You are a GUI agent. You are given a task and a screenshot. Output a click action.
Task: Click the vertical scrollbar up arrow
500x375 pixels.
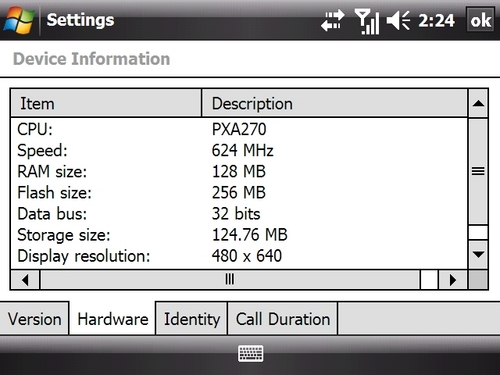point(478,103)
